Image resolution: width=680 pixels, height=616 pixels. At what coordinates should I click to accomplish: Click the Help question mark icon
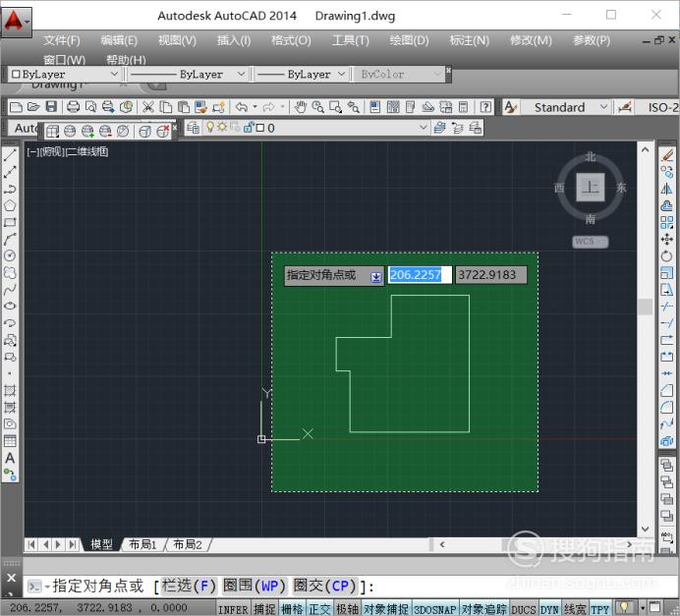[x=485, y=107]
